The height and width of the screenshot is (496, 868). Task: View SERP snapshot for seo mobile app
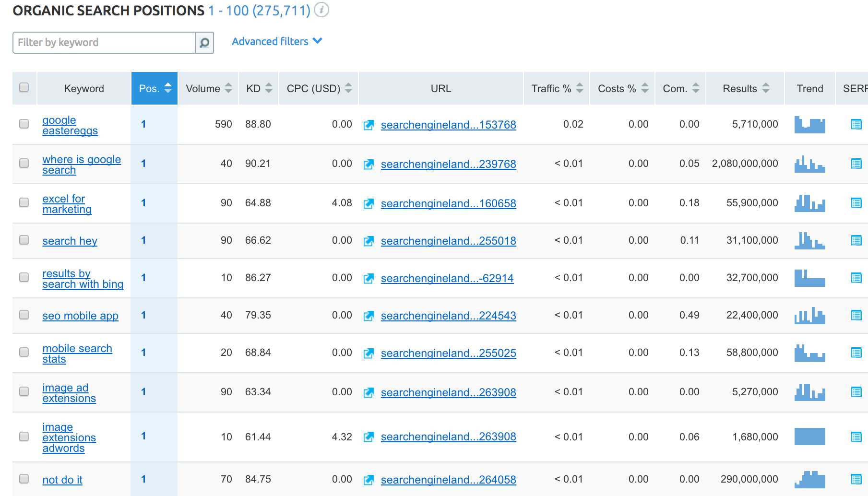pos(856,315)
